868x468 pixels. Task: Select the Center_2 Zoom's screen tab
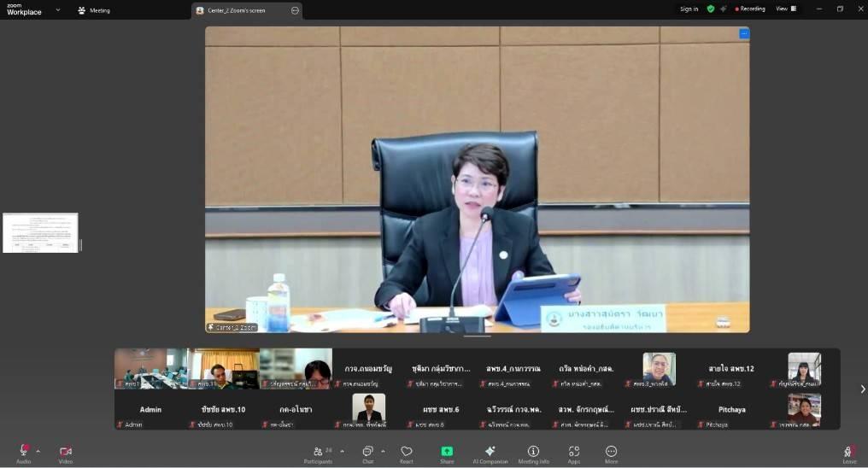241,11
